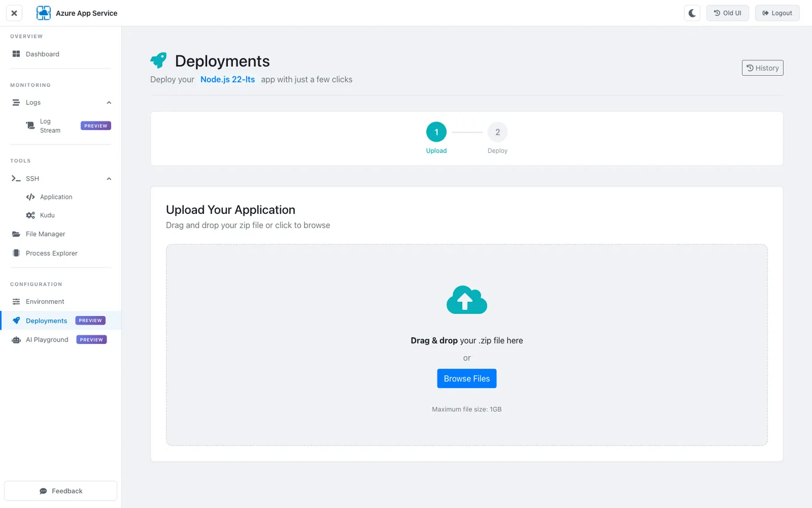Select Deployments in the sidebar
The height and width of the screenshot is (508, 812).
click(60, 321)
